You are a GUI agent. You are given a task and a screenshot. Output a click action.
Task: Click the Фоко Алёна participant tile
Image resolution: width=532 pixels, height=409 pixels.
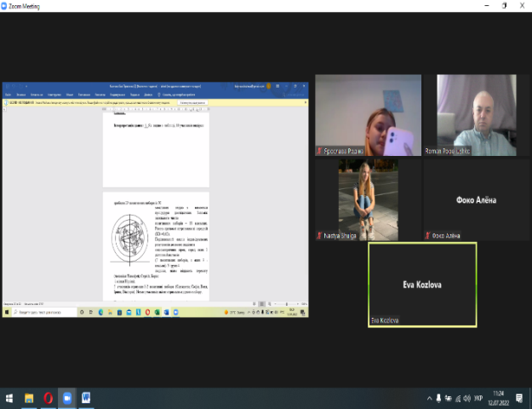pos(476,200)
